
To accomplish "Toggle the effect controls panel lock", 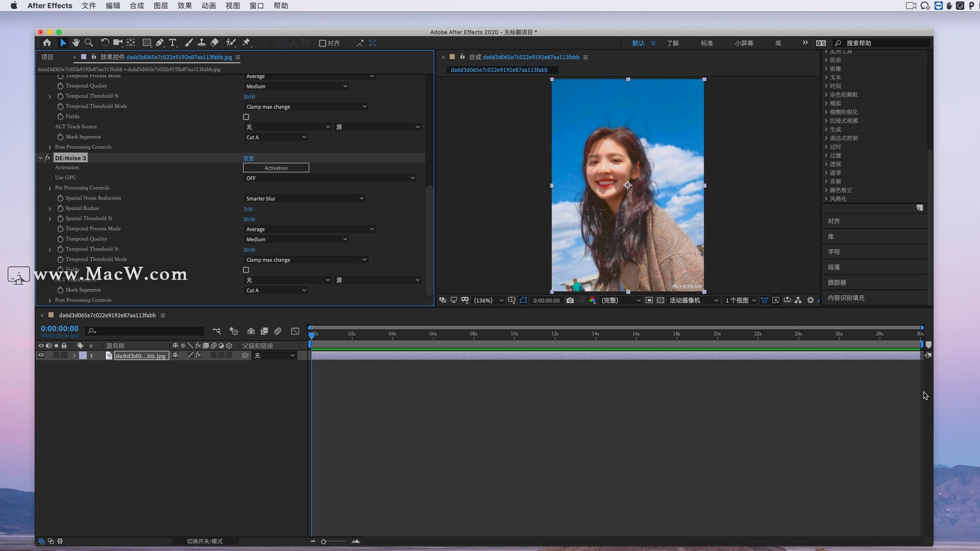I will coord(94,57).
